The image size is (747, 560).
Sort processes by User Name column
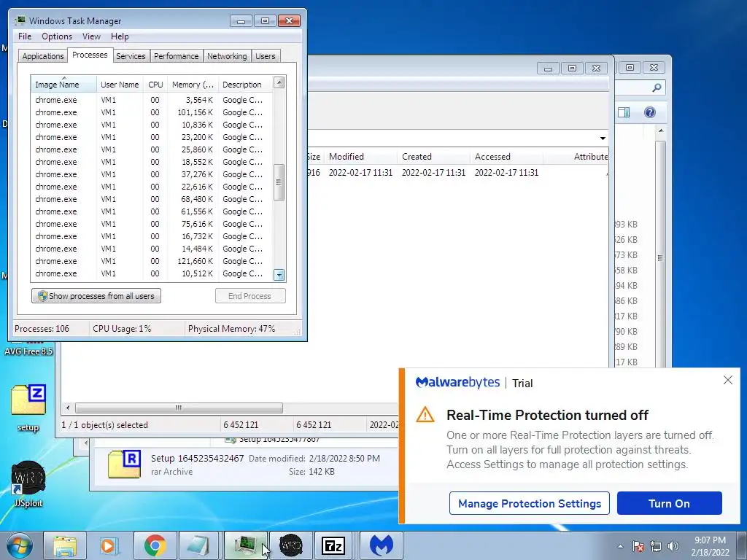coord(120,85)
